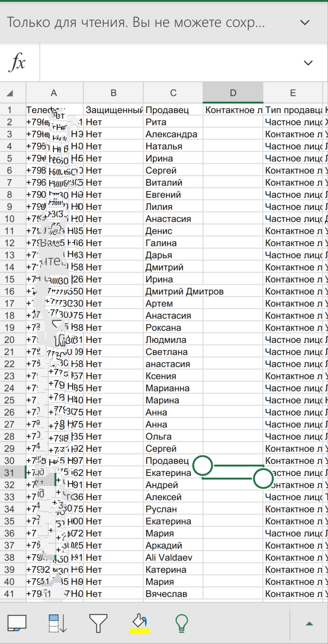Tap the Только для чтения message bar

[x=136, y=22]
